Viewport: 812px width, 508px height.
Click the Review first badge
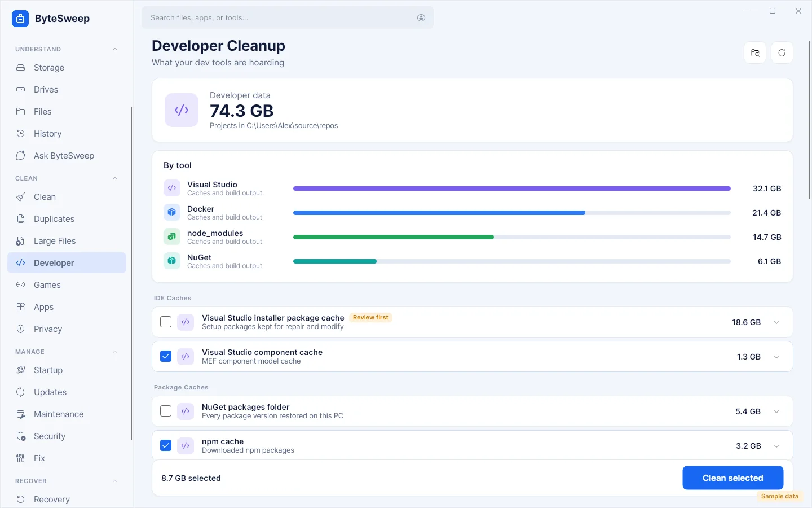coord(370,318)
